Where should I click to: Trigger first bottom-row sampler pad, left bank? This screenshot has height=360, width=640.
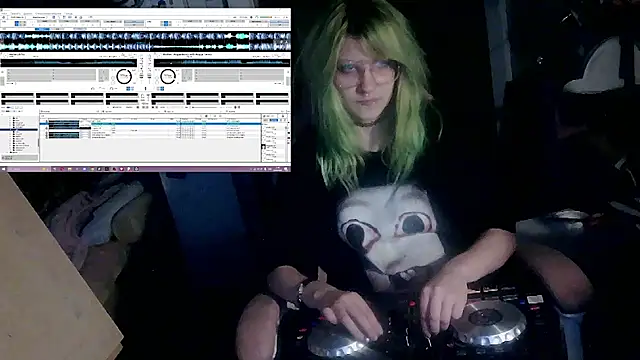tap(18, 102)
